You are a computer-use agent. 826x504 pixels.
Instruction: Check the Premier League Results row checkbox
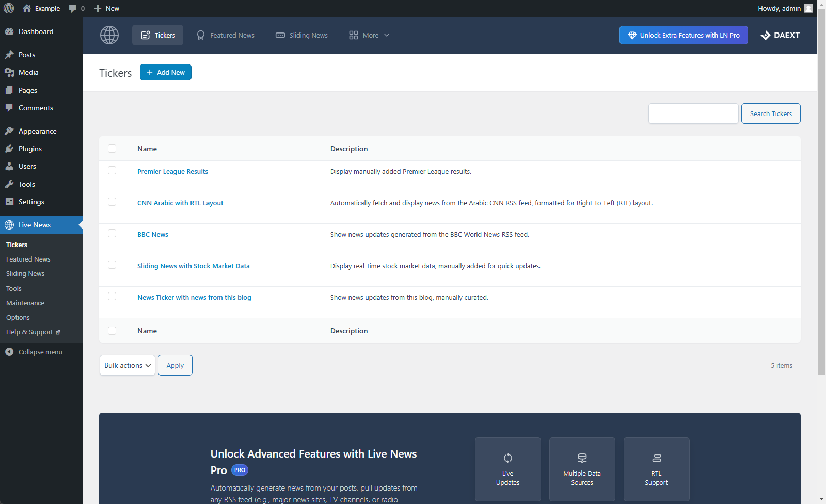pyautogui.click(x=112, y=170)
